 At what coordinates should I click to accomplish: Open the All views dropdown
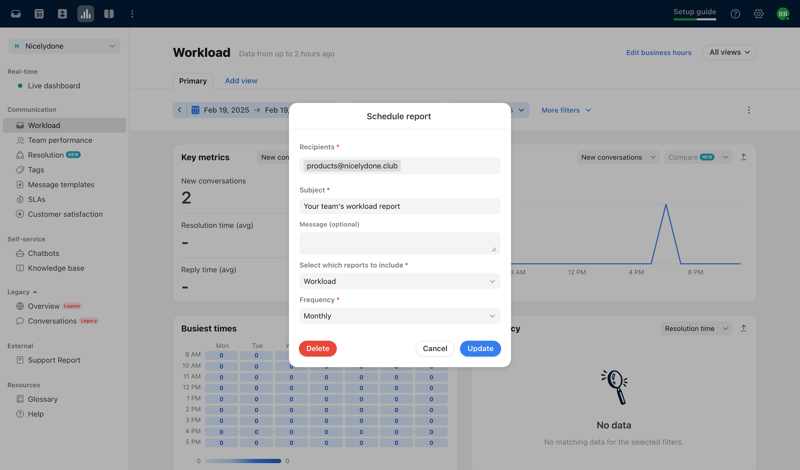pos(730,52)
